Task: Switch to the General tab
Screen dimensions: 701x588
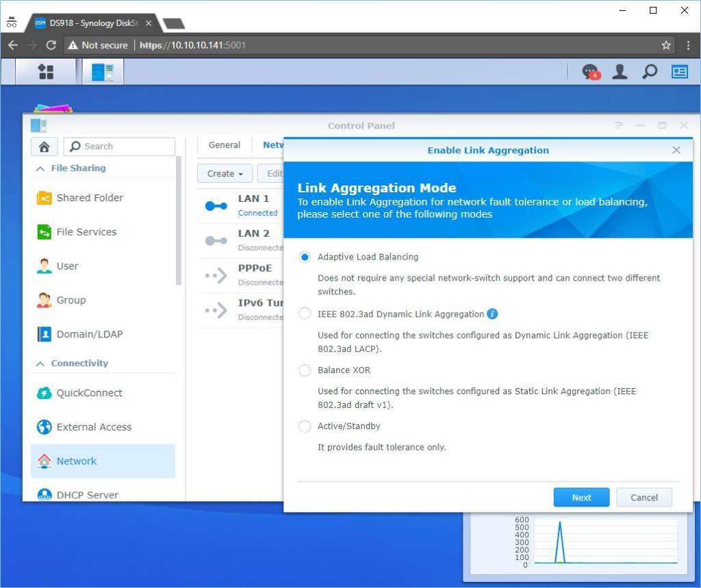Action: [x=224, y=145]
